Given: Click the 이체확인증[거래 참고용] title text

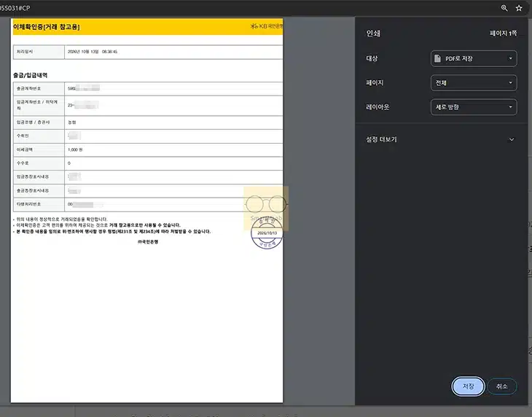Looking at the screenshot, I should 47,27.
